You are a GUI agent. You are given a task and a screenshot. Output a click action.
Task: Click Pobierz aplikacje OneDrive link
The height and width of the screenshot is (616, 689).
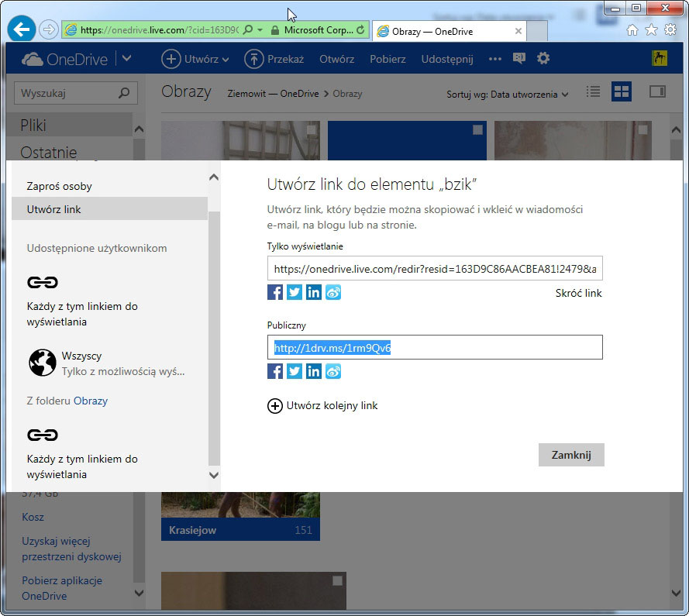point(62,588)
